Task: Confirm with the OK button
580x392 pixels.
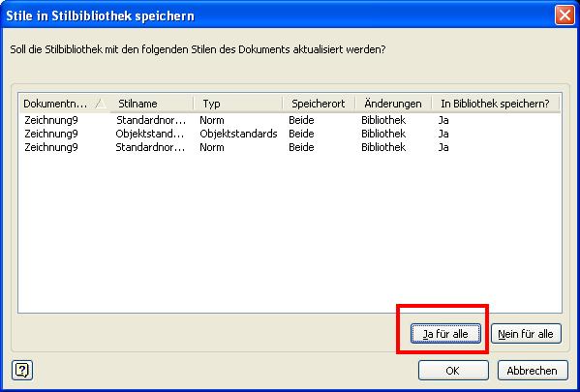Action: pos(453,370)
